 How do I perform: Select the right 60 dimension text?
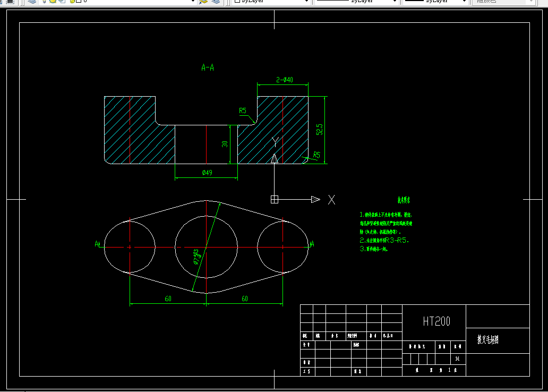pos(245,299)
